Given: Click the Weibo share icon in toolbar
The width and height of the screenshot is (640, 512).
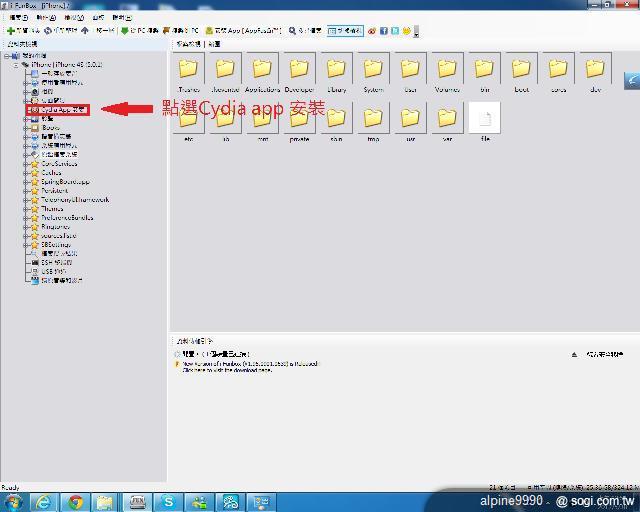Looking at the screenshot, I should [x=371, y=31].
